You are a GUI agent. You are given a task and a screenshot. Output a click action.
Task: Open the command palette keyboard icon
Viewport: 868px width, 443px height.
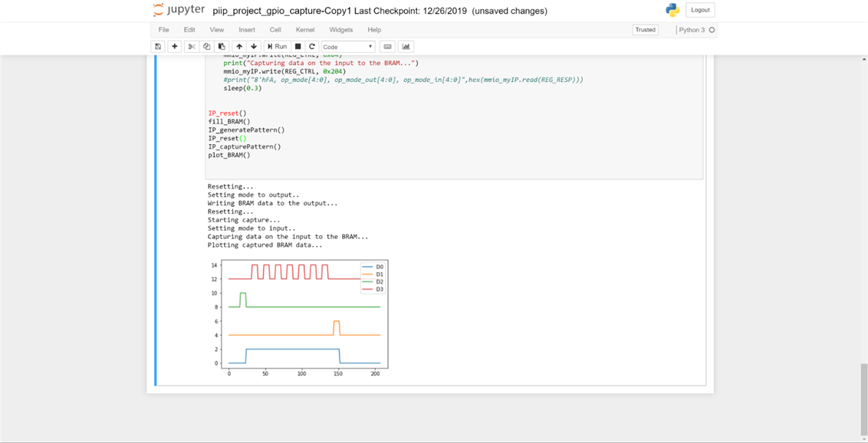point(387,47)
